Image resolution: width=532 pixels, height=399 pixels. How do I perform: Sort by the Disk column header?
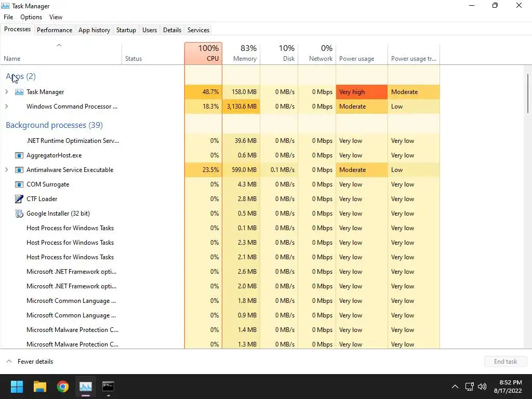pos(279,54)
